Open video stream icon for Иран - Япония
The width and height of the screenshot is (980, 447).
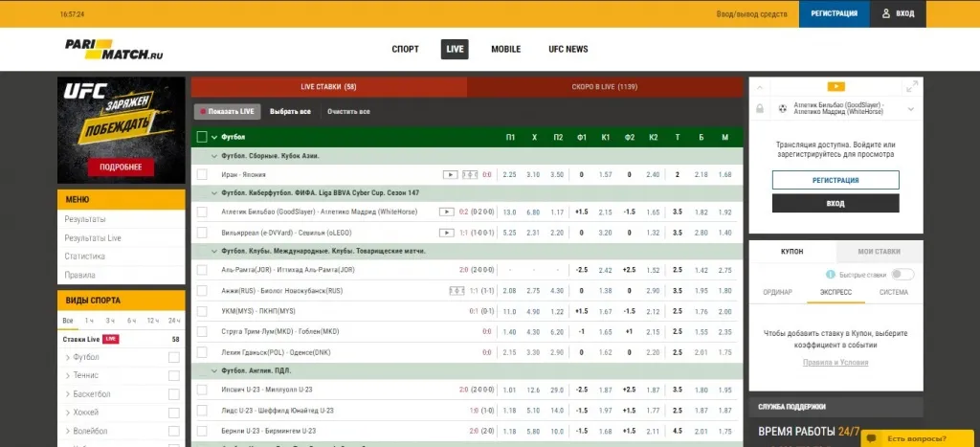point(450,174)
